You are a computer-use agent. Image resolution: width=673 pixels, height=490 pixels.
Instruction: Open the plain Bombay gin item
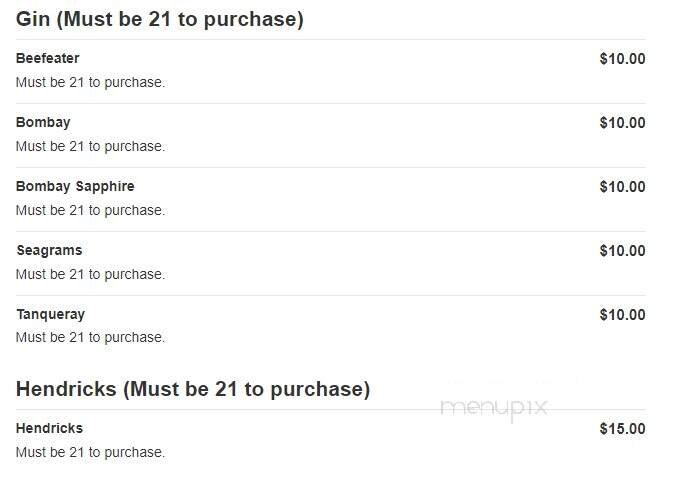(x=43, y=122)
